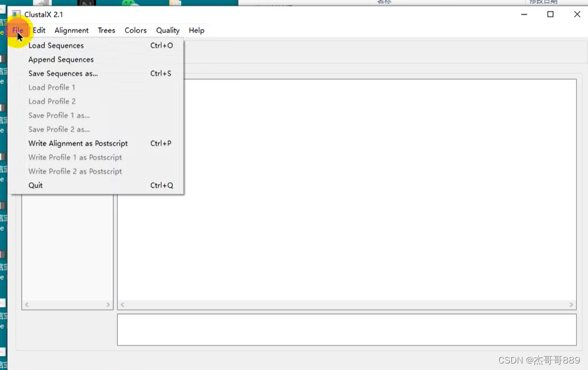588x370 pixels.
Task: Click the File menu
Action: [18, 30]
